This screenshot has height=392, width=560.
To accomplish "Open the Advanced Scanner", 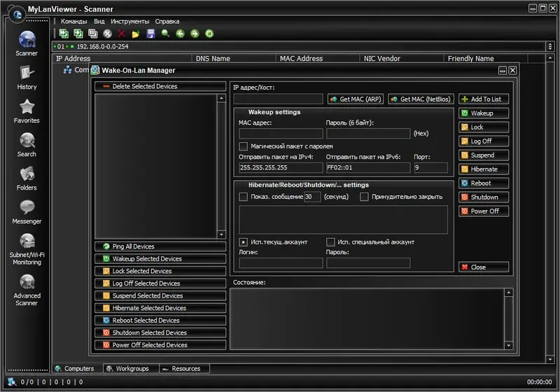I will point(27,290).
